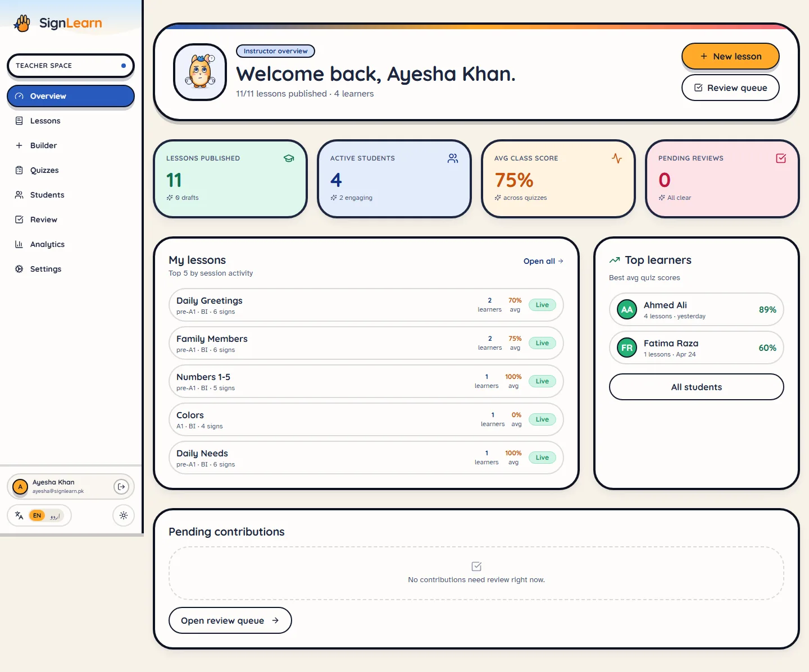This screenshot has width=809, height=672.
Task: Click Ahmed Ali's 89% score
Action: pyautogui.click(x=767, y=309)
